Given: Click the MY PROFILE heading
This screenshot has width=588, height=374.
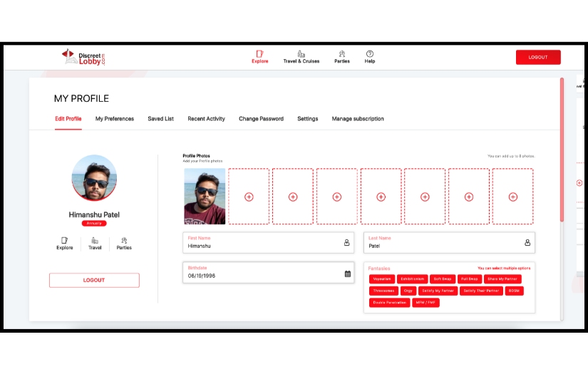Looking at the screenshot, I should [x=81, y=98].
